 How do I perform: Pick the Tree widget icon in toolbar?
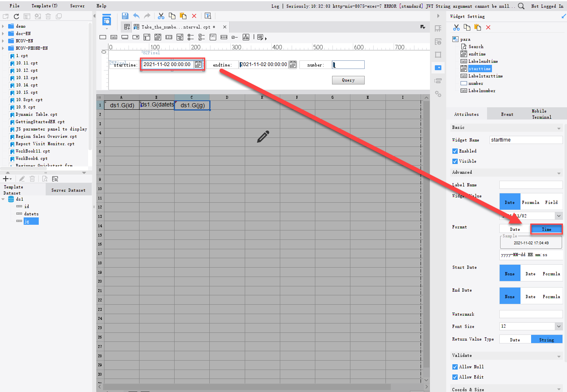coord(246,37)
